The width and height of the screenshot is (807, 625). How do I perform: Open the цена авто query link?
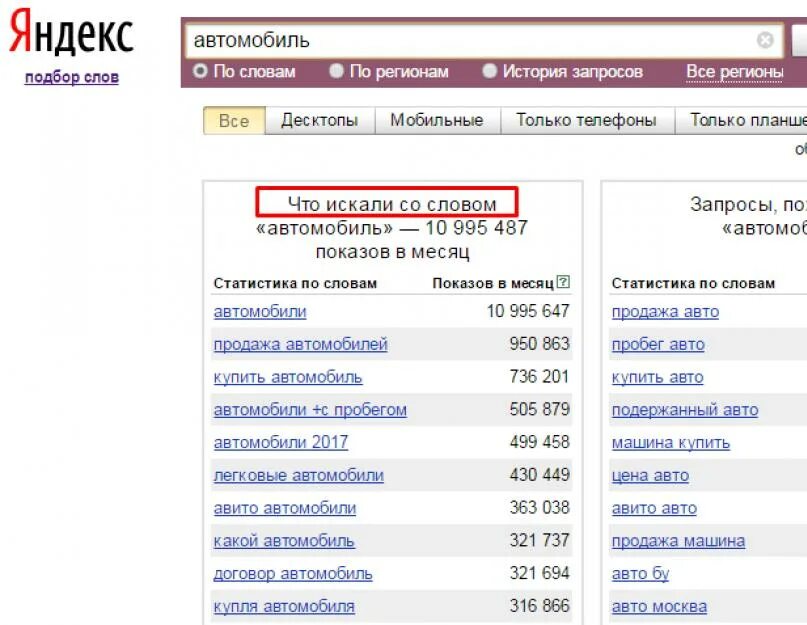pos(650,475)
